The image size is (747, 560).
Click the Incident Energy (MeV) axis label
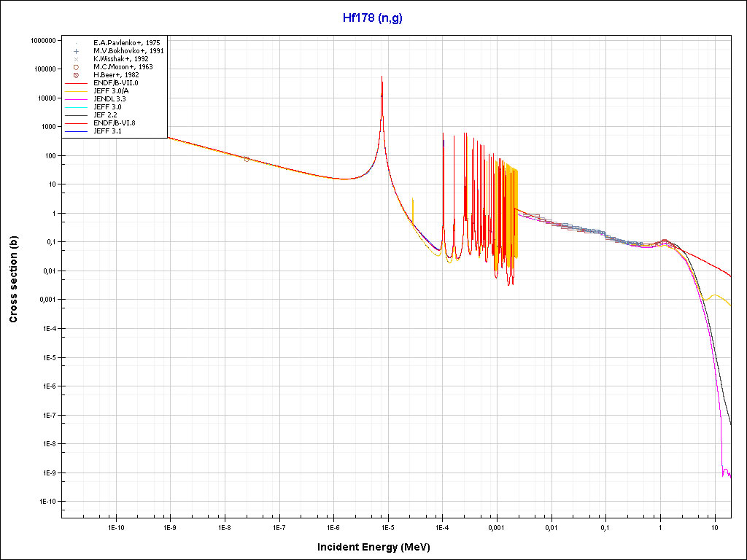pos(379,547)
